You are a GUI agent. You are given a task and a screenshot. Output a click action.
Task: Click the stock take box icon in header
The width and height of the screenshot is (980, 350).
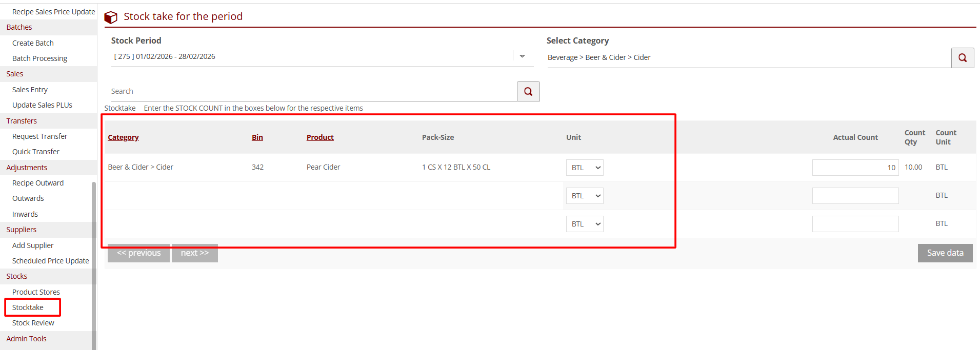tap(111, 17)
